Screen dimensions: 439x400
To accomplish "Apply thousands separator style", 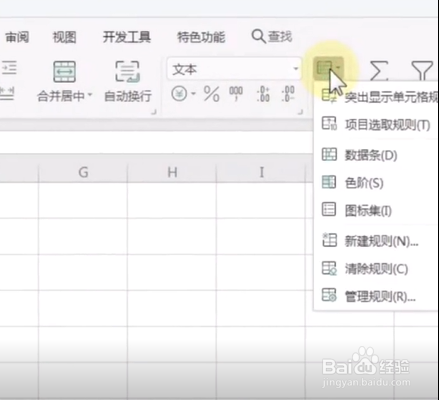I will tap(236, 94).
